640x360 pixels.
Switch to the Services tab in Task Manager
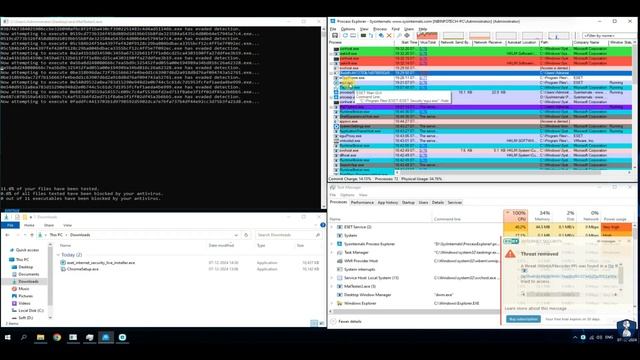click(454, 202)
